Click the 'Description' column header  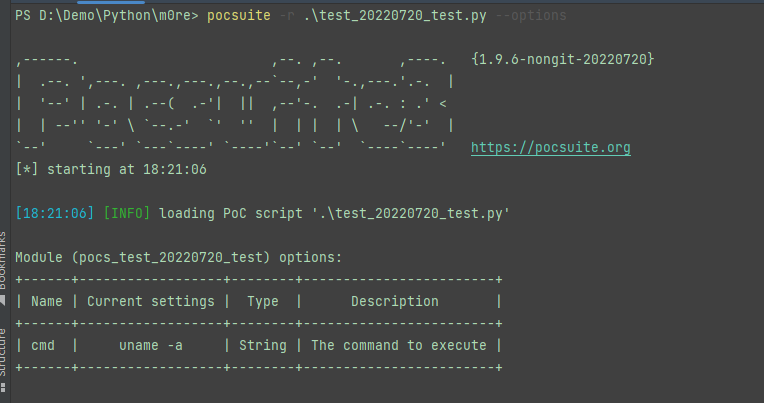pyautogui.click(x=395, y=302)
